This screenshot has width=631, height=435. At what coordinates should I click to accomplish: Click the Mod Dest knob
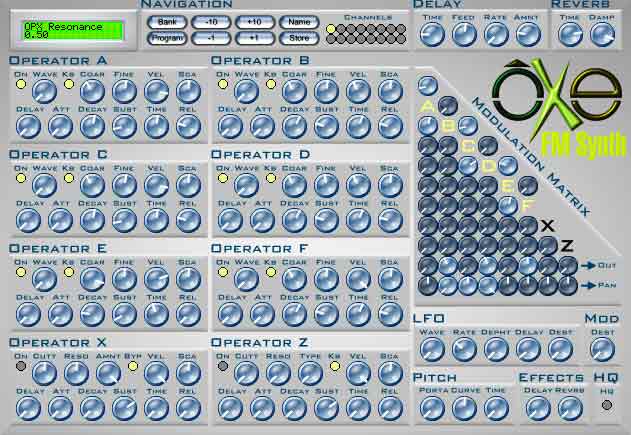pos(601,349)
